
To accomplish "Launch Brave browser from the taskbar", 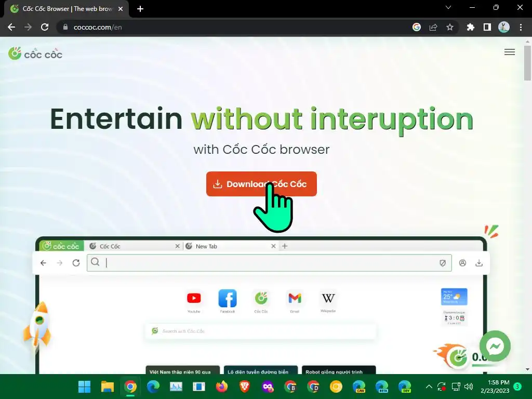I will tap(245, 387).
